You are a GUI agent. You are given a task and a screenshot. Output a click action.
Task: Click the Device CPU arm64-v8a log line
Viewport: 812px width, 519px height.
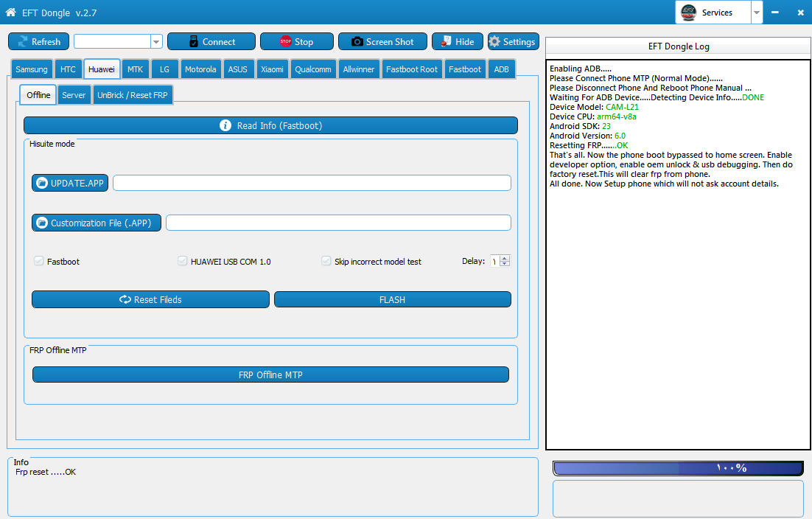[x=593, y=116]
